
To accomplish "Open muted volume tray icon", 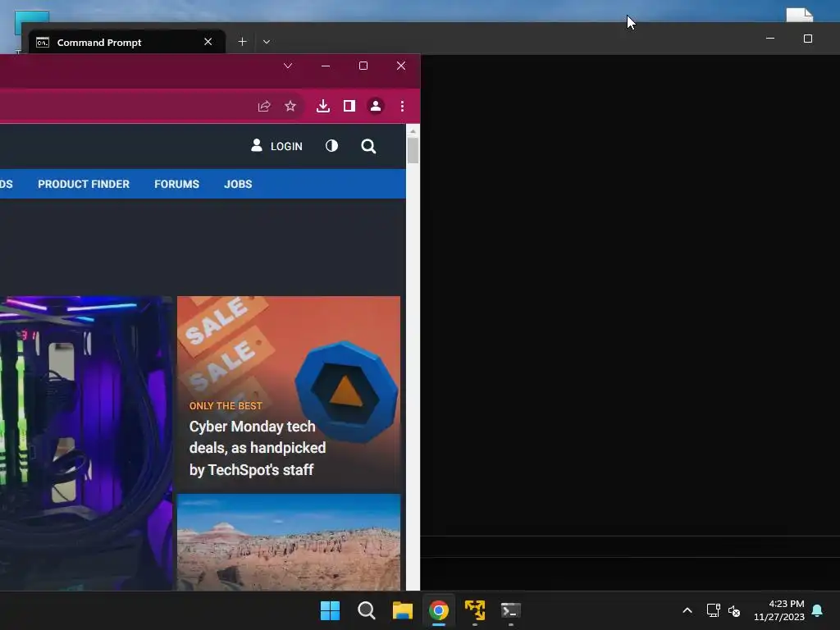I will (734, 610).
